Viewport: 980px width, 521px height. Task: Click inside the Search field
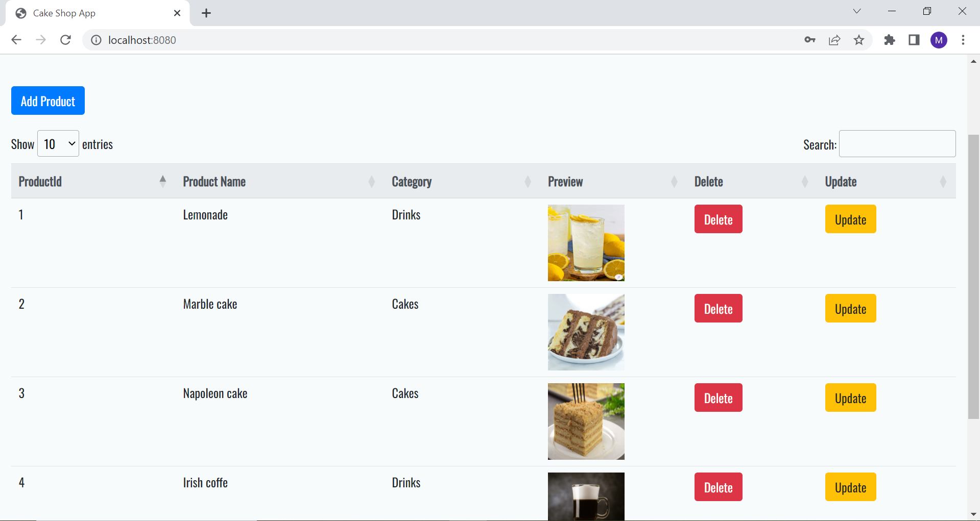pyautogui.click(x=897, y=143)
